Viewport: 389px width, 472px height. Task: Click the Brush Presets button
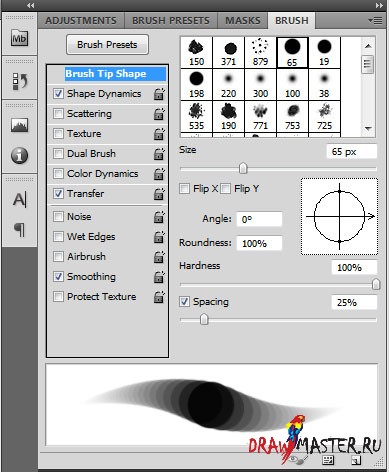tap(107, 45)
